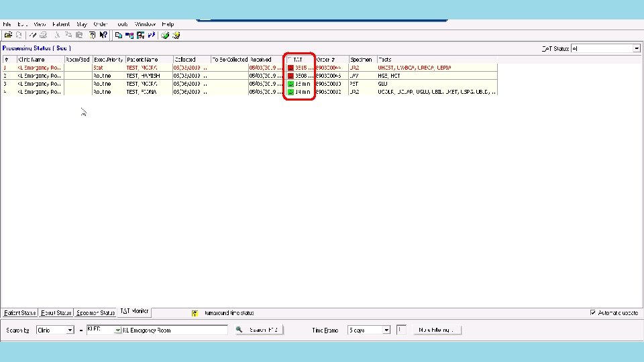This screenshot has width=644, height=362.
Task: Click the More filtering button
Action: click(x=437, y=330)
